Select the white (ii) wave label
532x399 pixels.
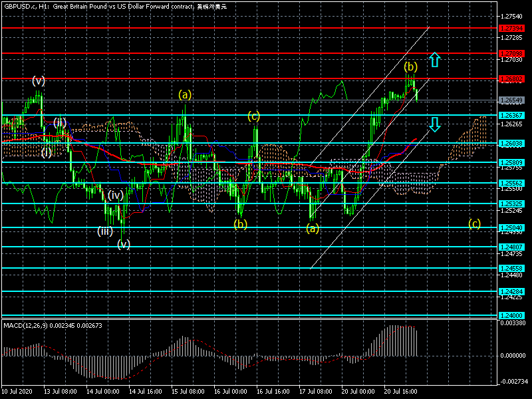click(x=61, y=122)
